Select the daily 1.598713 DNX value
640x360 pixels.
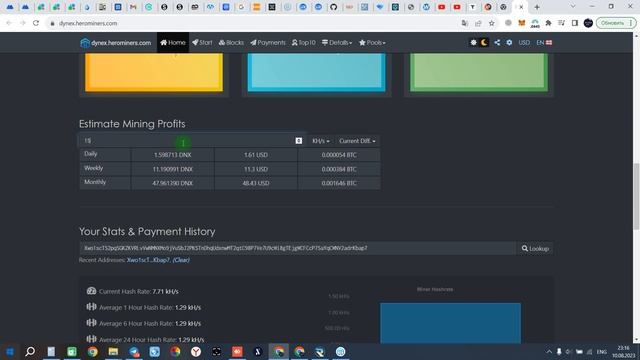(x=172, y=155)
